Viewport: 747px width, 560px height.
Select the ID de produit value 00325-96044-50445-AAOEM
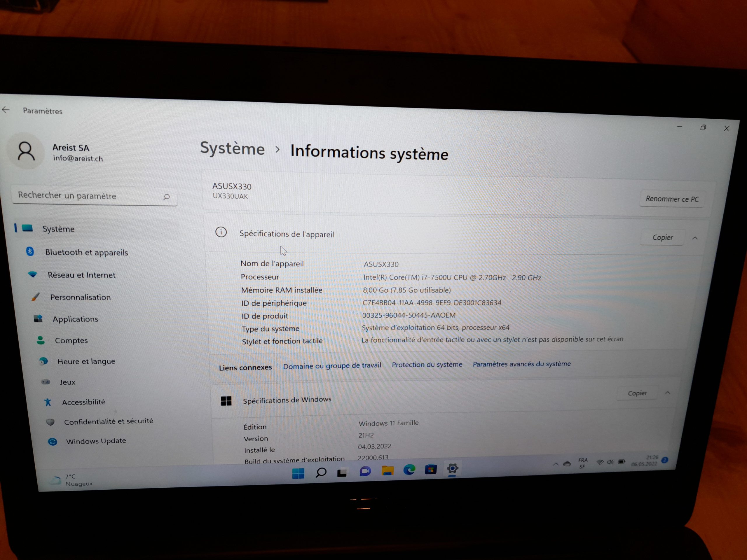(409, 315)
